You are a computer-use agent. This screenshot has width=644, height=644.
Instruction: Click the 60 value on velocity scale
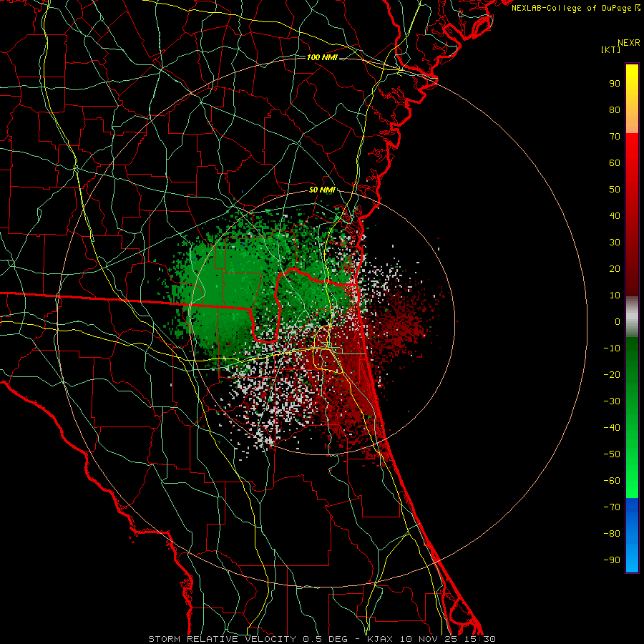coord(615,162)
